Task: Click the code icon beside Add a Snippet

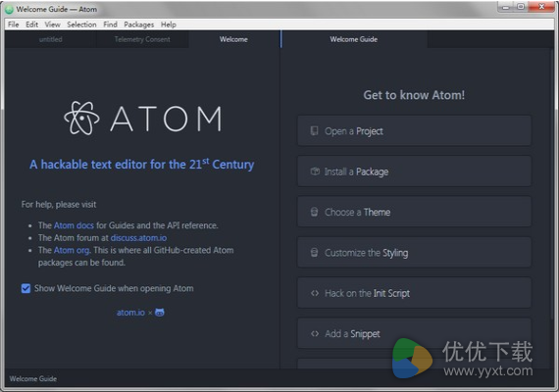Action: click(x=315, y=334)
